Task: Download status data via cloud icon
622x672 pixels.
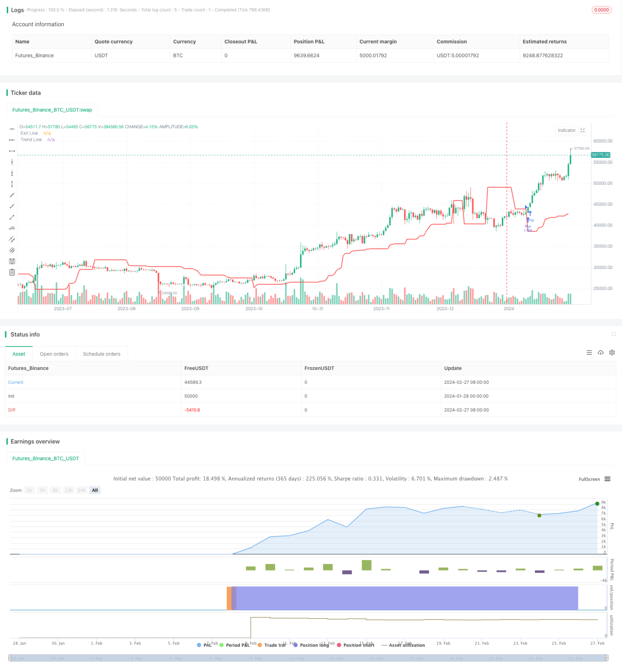Action: tap(600, 353)
